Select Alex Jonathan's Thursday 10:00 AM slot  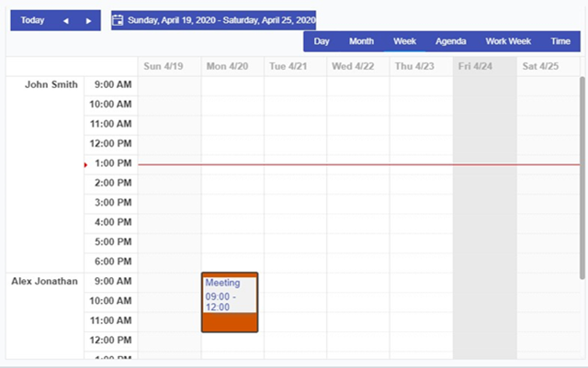click(421, 303)
